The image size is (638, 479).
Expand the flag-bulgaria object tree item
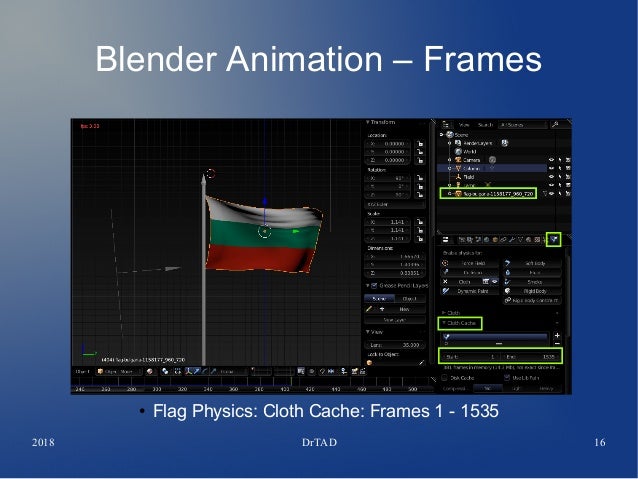[x=450, y=193]
